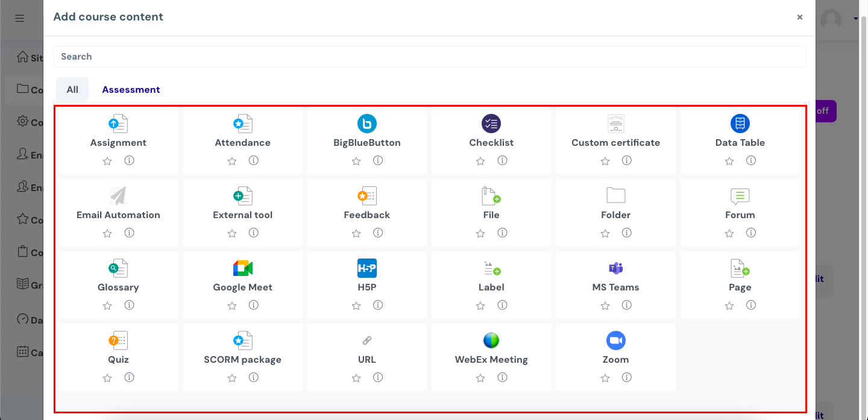Choose the Glossary activity icon

(118, 268)
